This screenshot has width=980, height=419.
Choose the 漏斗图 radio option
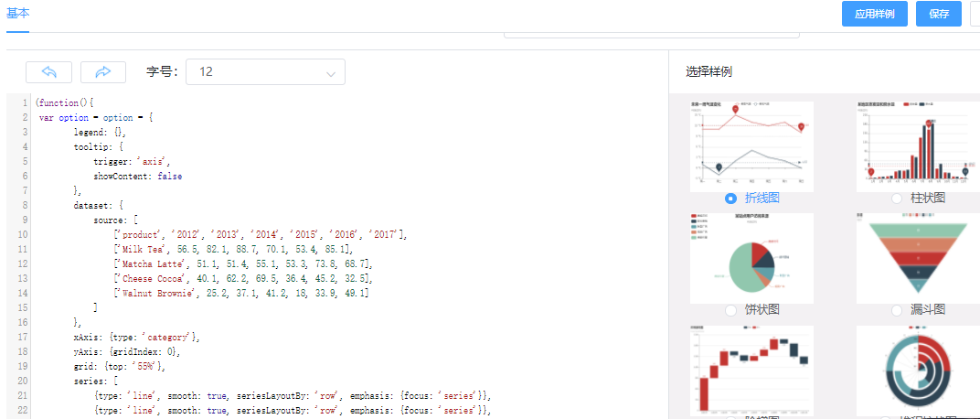[x=897, y=311]
